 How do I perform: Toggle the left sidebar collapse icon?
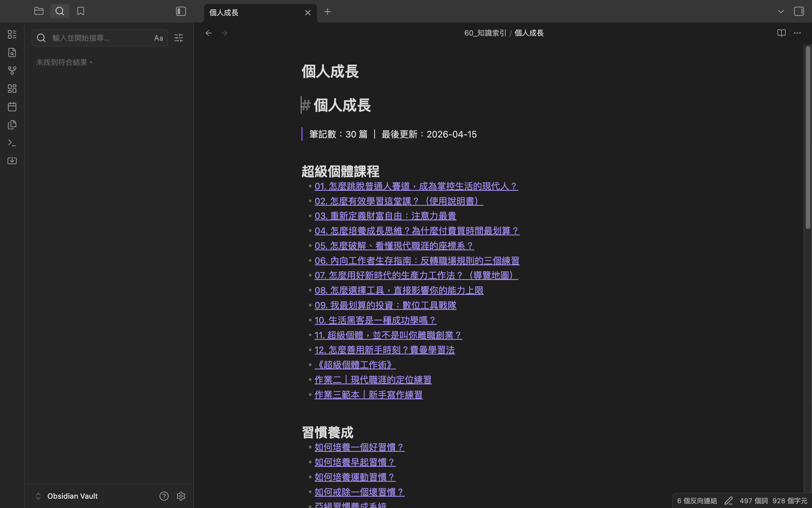click(181, 11)
